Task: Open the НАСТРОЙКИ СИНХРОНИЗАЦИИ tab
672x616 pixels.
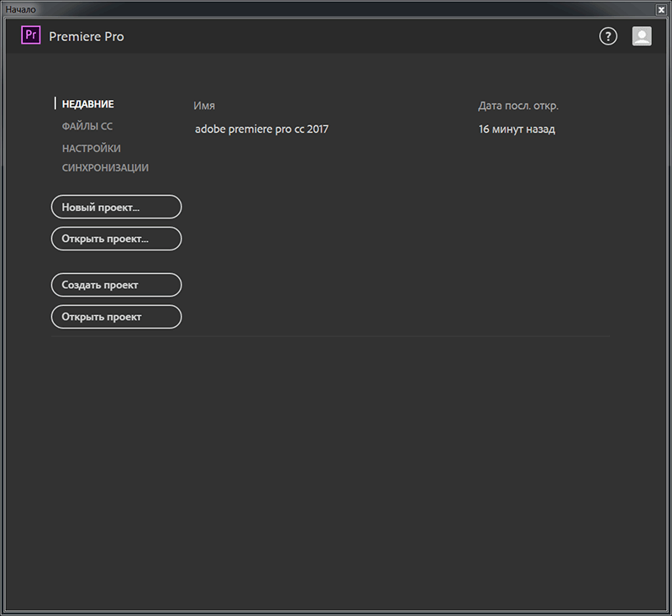Action: [106, 158]
